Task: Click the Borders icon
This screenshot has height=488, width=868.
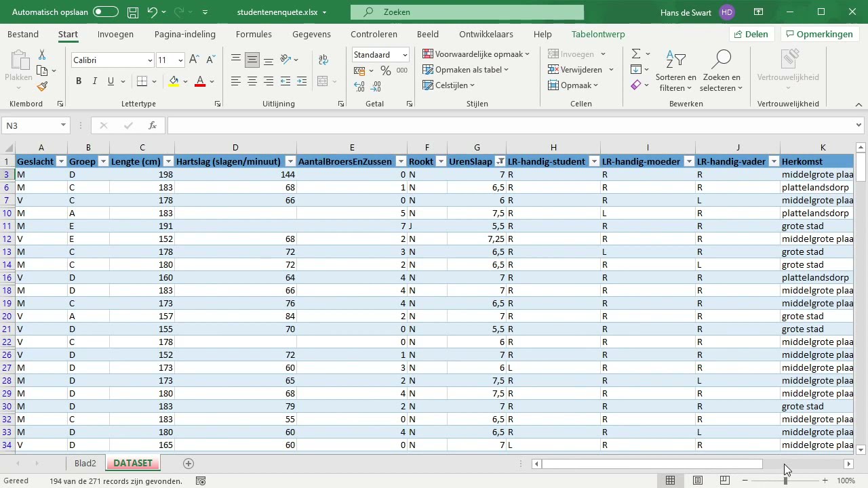Action: click(x=142, y=81)
